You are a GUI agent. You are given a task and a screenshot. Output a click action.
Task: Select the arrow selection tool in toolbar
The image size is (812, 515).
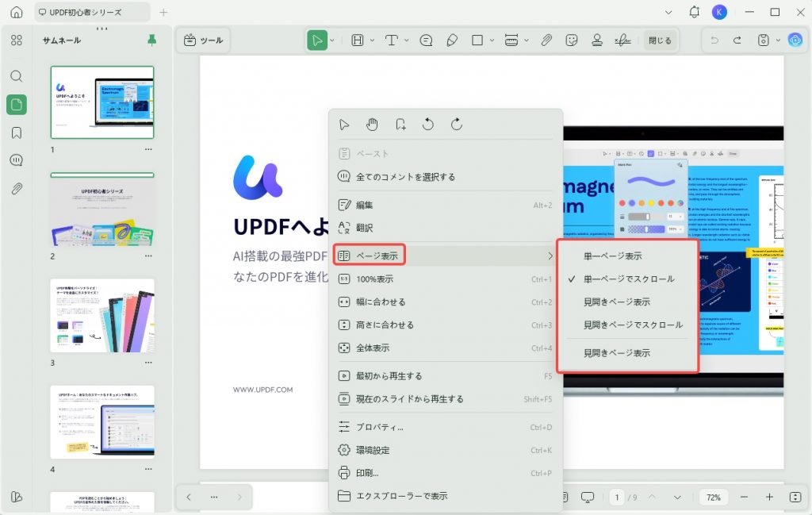click(317, 40)
